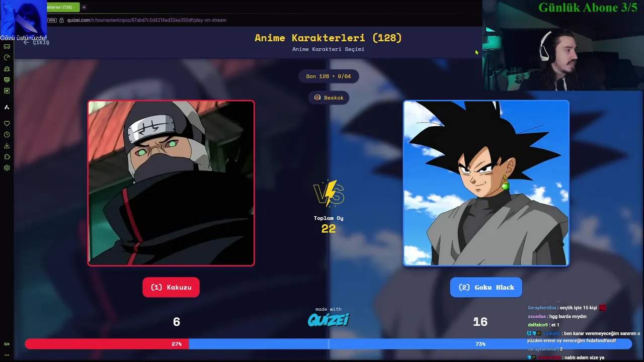Click chat message from ssuedaa
This screenshot has height=362, width=644.
(557, 316)
